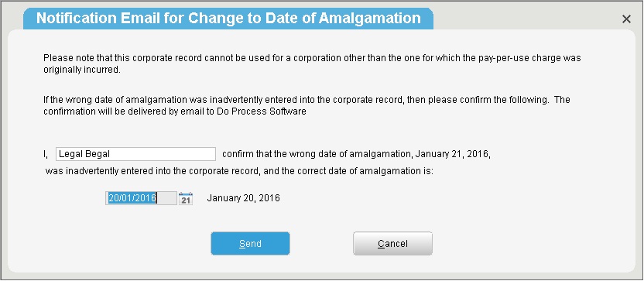Click the 'Do Process Software' text
This screenshot has height=281, width=644.
coord(261,111)
